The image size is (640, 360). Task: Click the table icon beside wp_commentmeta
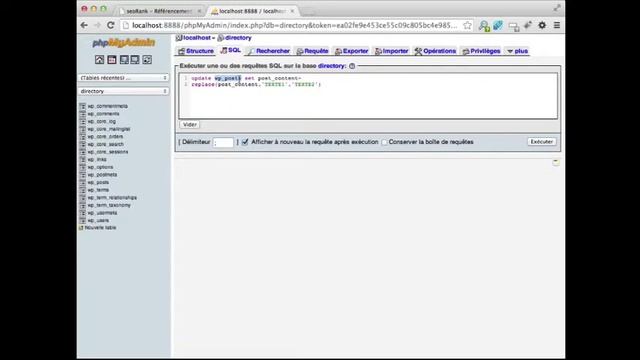[82, 106]
